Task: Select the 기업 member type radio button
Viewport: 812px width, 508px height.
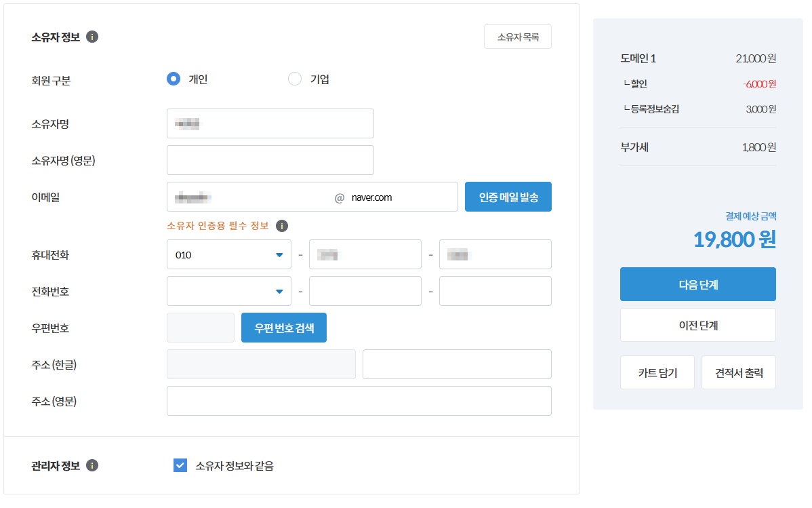Action: point(295,79)
